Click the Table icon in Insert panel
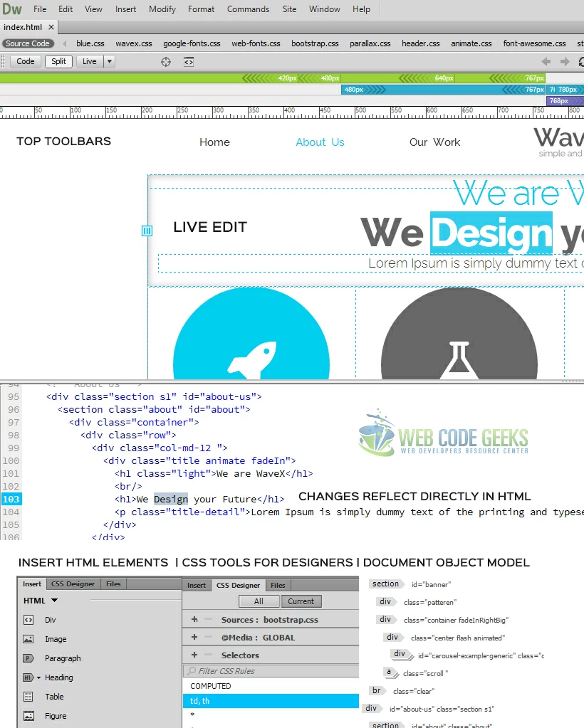Image resolution: width=584 pixels, height=728 pixels. pyautogui.click(x=28, y=697)
